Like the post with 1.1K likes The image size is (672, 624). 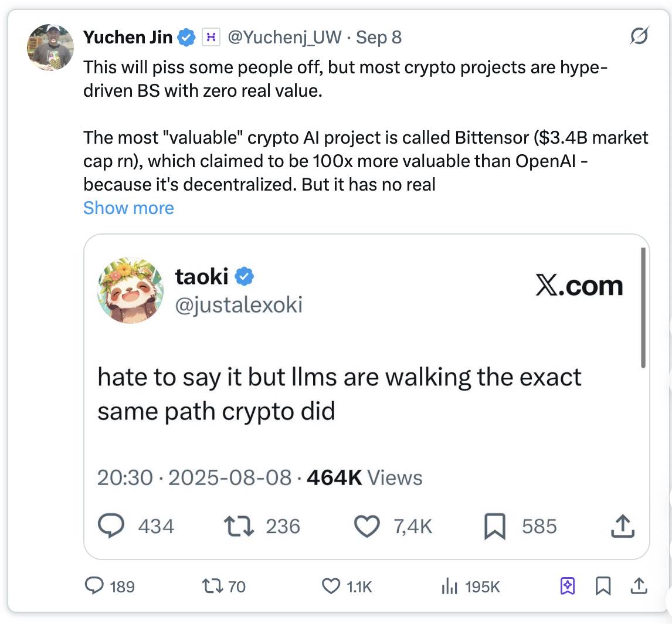pyautogui.click(x=332, y=586)
